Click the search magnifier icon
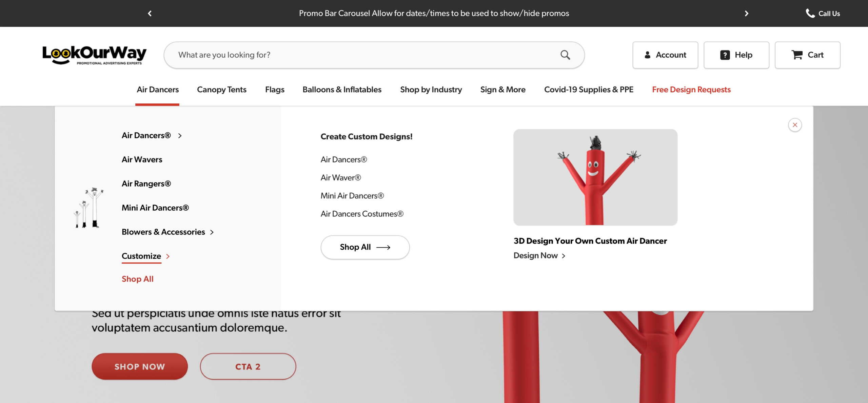The image size is (868, 403). (565, 55)
